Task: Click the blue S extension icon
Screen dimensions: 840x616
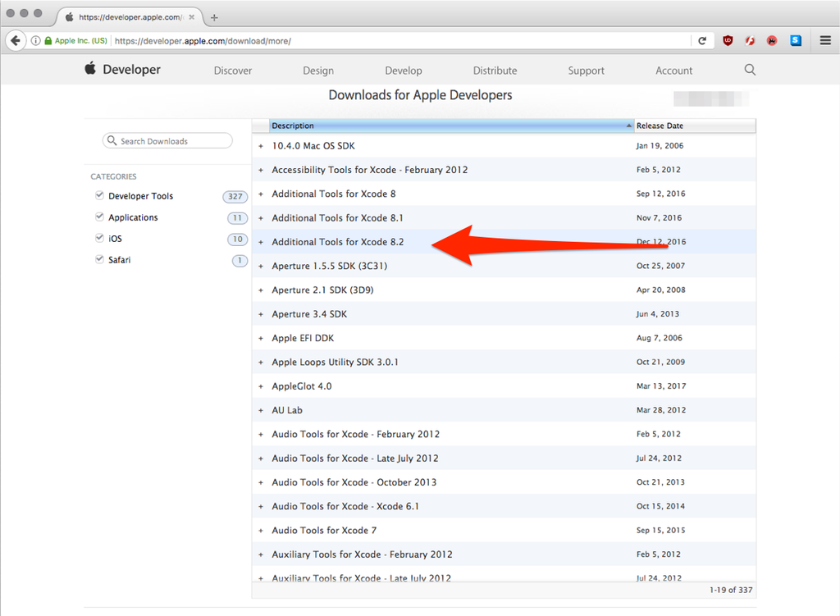Action: tap(794, 40)
